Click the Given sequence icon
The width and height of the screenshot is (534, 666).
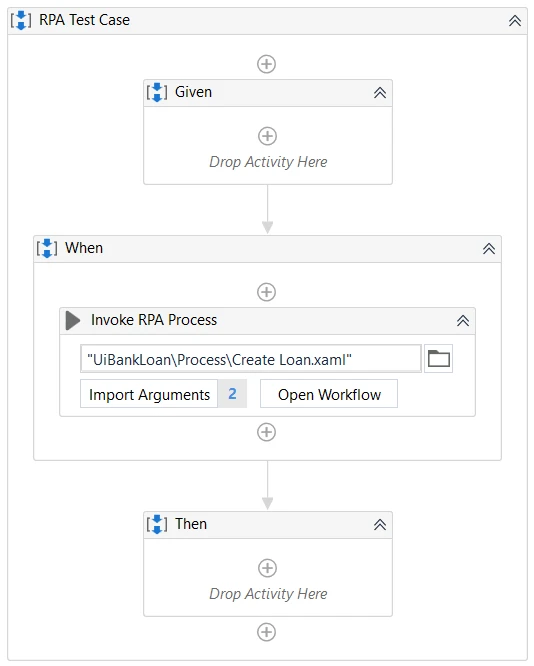point(157,92)
